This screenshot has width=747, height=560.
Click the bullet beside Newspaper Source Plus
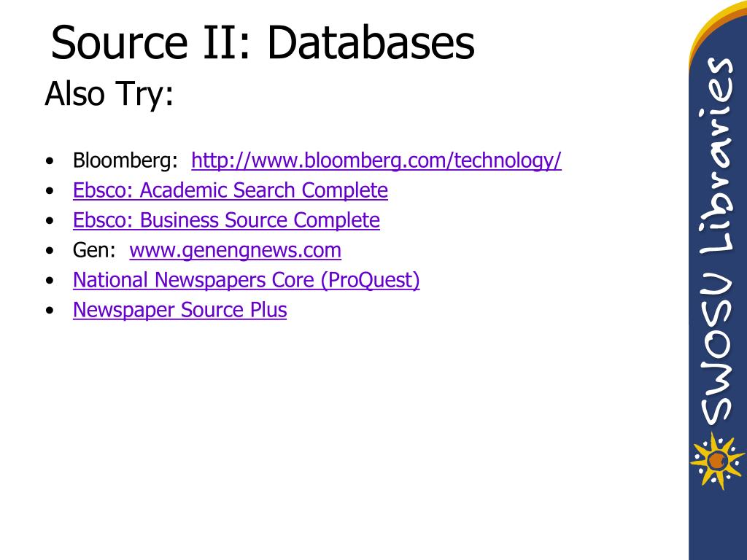50,311
